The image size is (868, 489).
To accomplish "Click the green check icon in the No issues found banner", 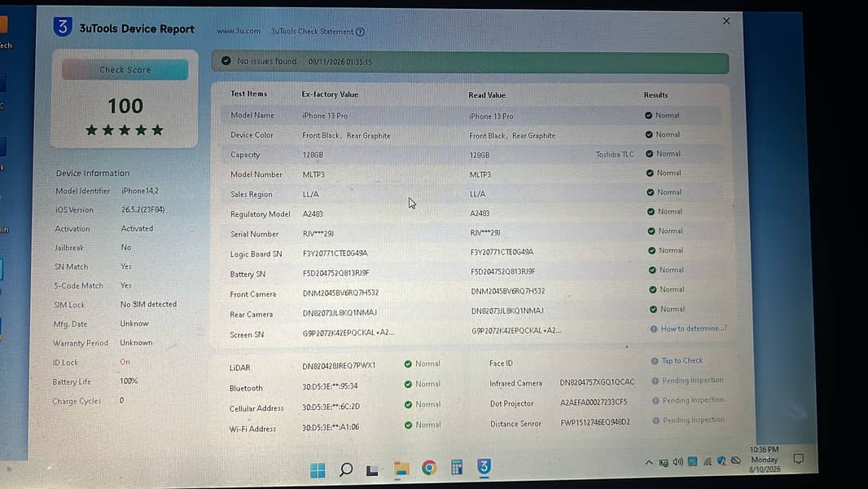I will pyautogui.click(x=226, y=61).
